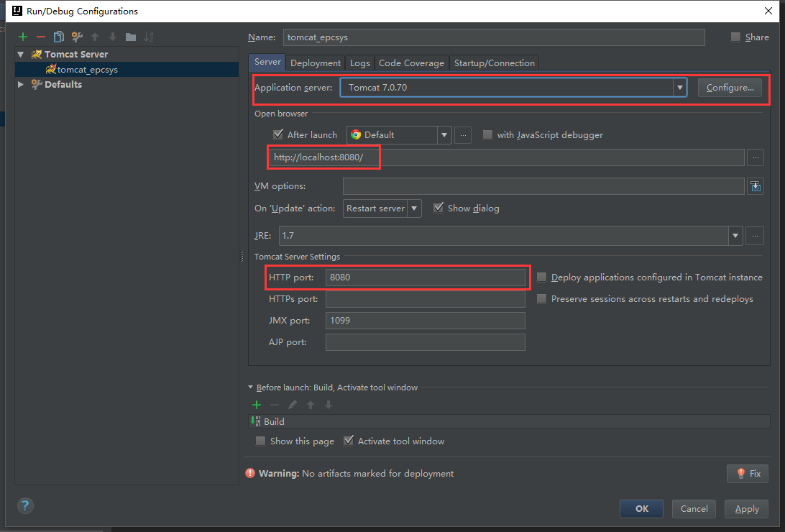Click green plus under Before launch section
785x532 pixels.
(x=257, y=405)
